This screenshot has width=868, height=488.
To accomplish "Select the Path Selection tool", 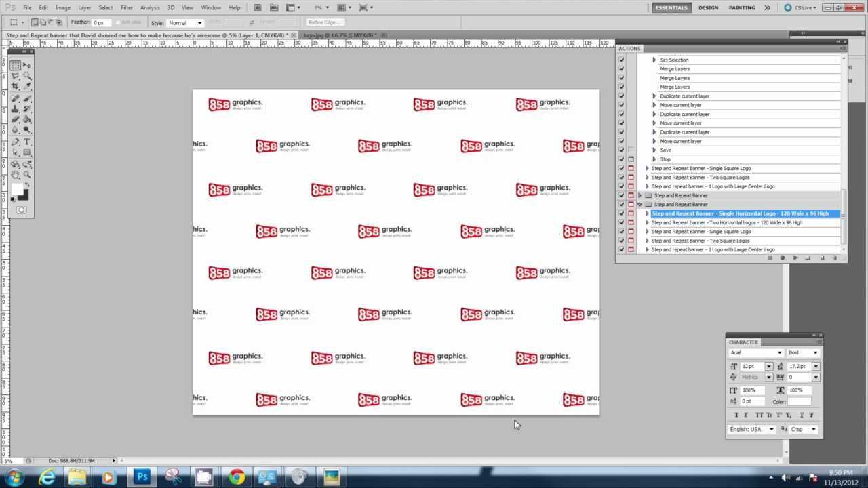I will point(15,152).
